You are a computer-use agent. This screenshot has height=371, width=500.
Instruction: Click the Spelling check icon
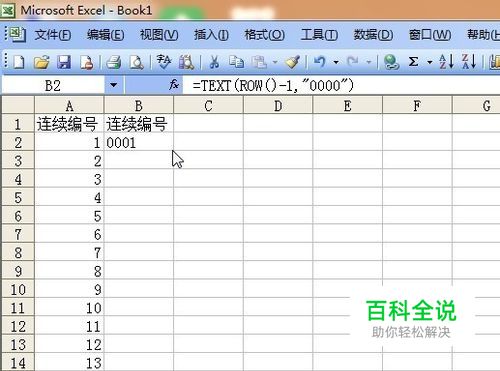click(x=164, y=62)
